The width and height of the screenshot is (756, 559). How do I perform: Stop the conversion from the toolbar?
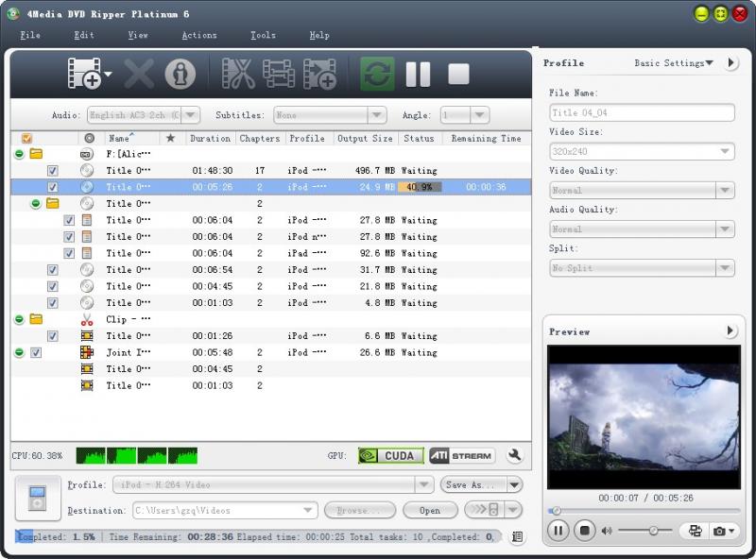[x=458, y=74]
